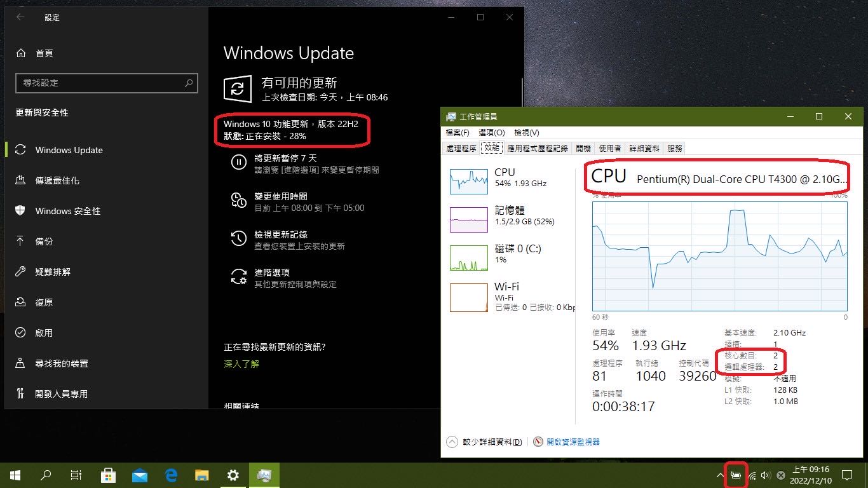Open the notification center icon

point(846,475)
